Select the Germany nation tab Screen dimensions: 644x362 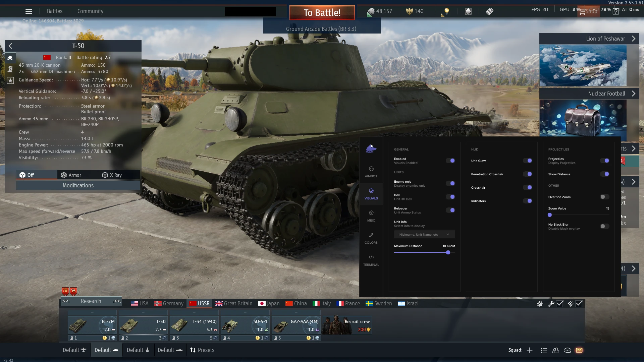pyautogui.click(x=169, y=304)
